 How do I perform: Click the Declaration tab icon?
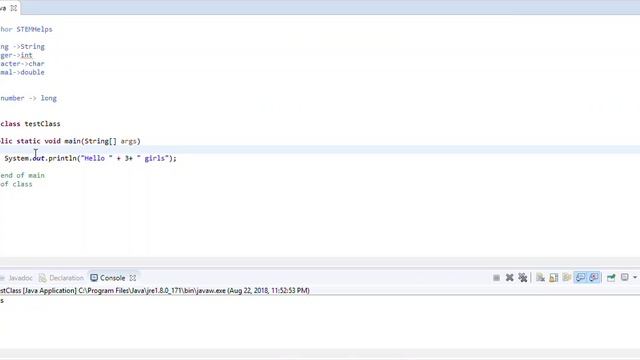pyautogui.click(x=42, y=278)
